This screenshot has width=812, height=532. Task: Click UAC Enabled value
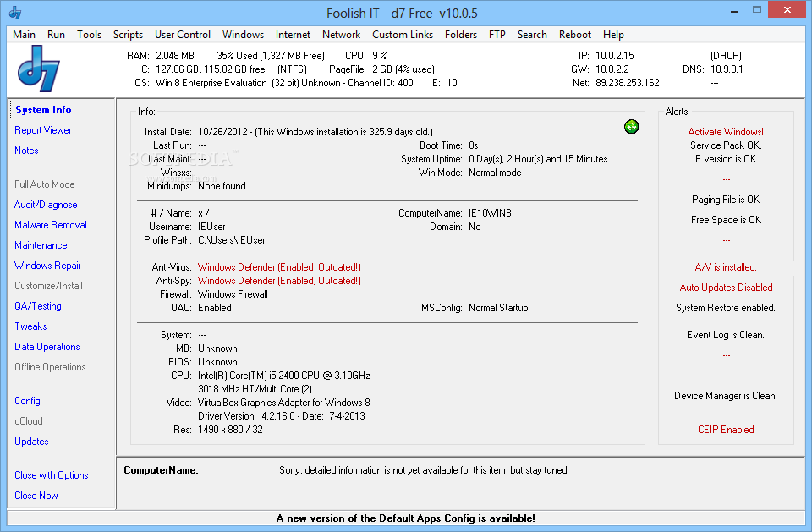214,307
